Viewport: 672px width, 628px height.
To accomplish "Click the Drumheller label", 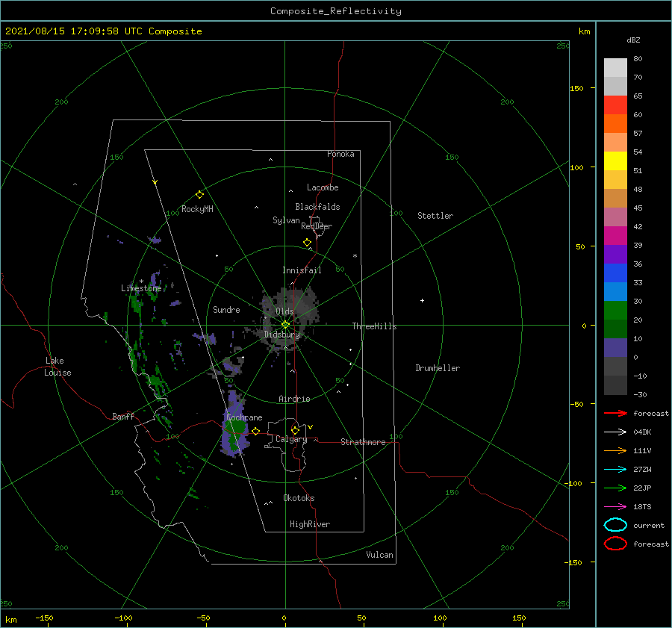I will [x=438, y=368].
